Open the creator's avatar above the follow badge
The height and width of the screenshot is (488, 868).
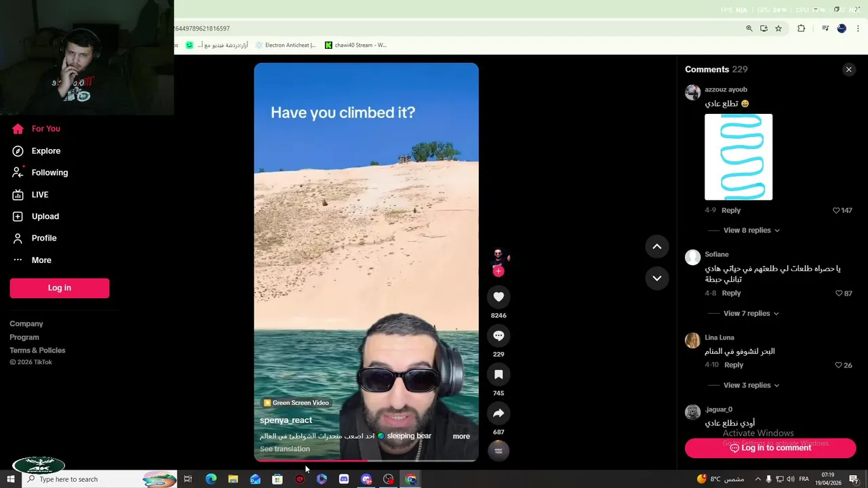tap(498, 256)
